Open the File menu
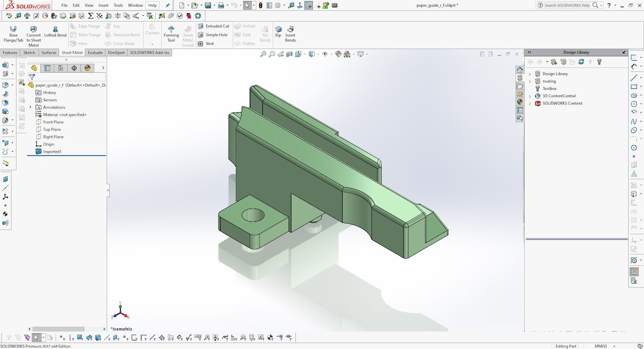644x349 pixels. (64, 5)
